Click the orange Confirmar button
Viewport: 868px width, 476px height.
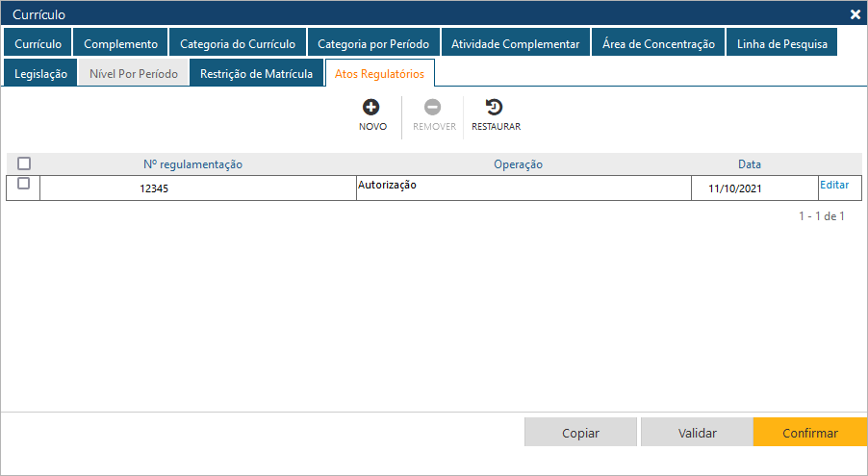(x=809, y=433)
